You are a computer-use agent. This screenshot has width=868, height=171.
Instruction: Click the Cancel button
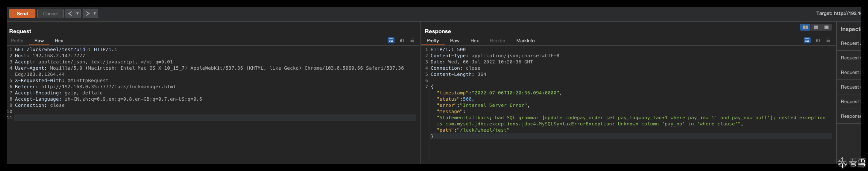(50, 13)
